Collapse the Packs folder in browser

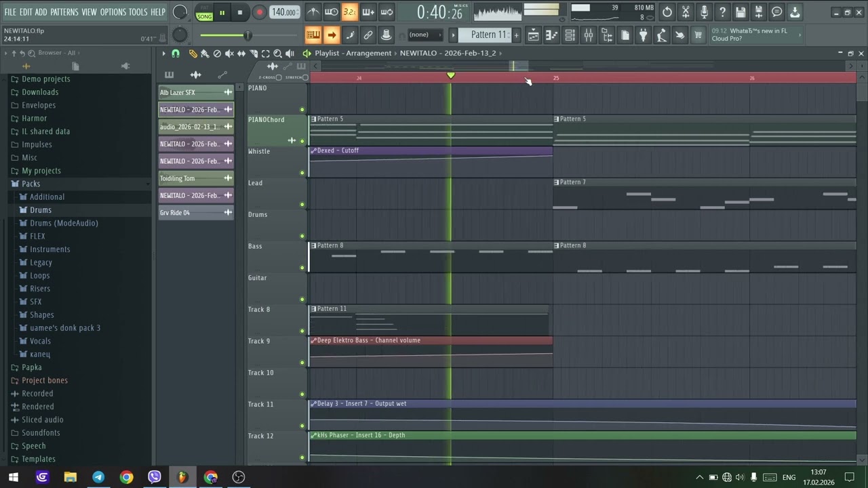tap(31, 184)
